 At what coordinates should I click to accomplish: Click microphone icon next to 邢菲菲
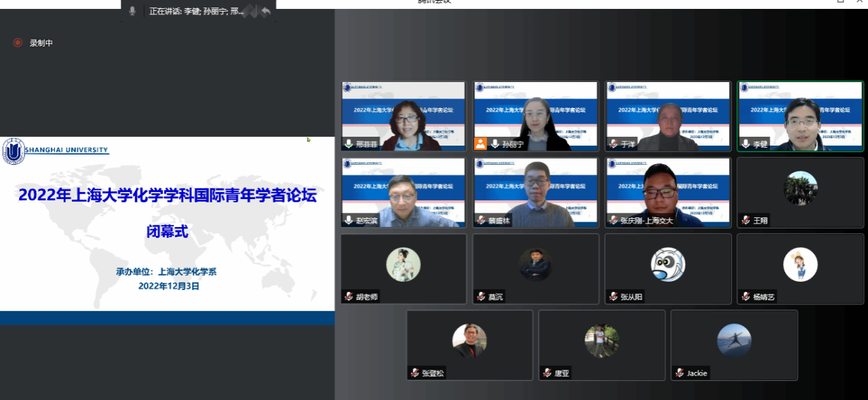coord(350,144)
